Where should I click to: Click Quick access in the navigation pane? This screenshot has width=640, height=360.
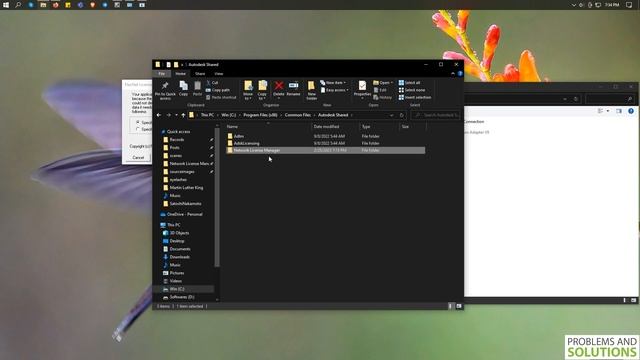click(178, 131)
